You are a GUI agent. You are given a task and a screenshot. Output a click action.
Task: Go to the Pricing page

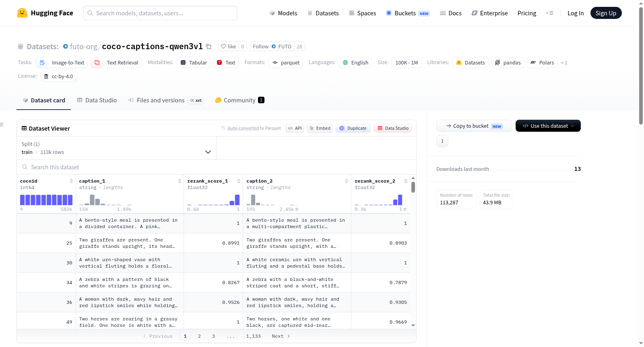click(x=527, y=13)
